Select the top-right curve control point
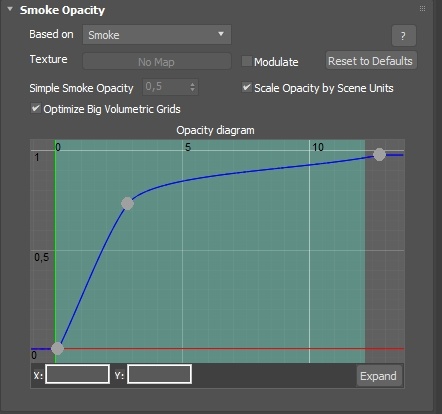Screen dimensions: 442x414 (379, 154)
